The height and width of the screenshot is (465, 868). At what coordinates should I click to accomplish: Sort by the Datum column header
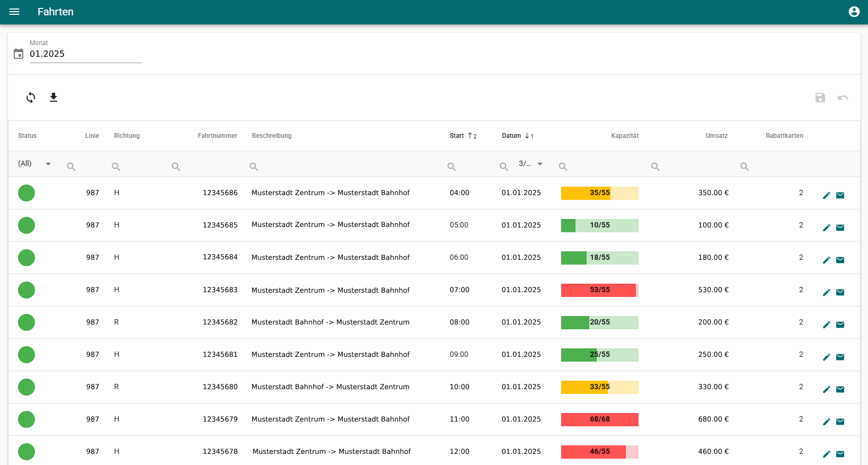tap(518, 136)
